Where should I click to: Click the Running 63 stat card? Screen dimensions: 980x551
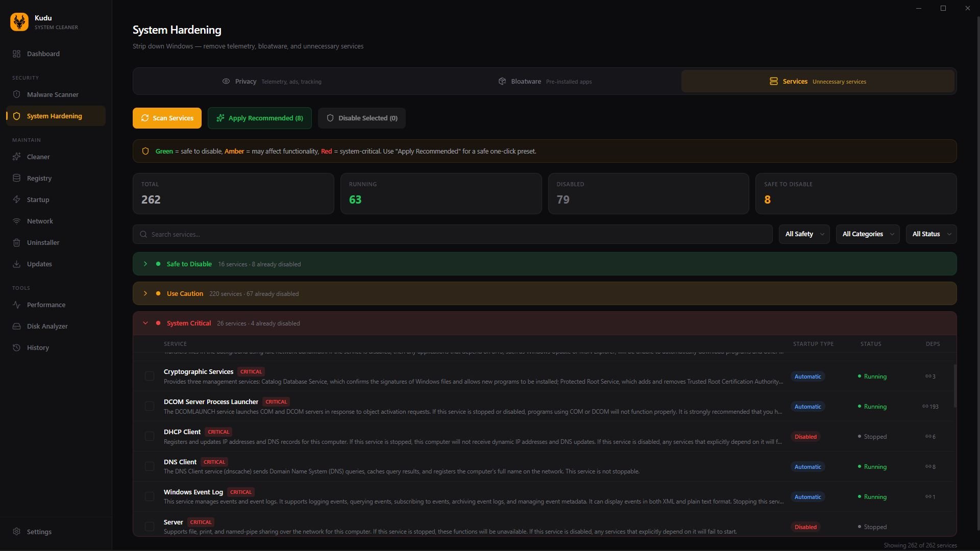[441, 193]
